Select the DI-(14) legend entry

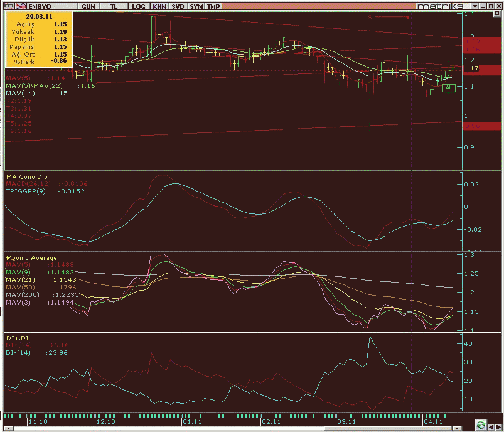click(36, 353)
